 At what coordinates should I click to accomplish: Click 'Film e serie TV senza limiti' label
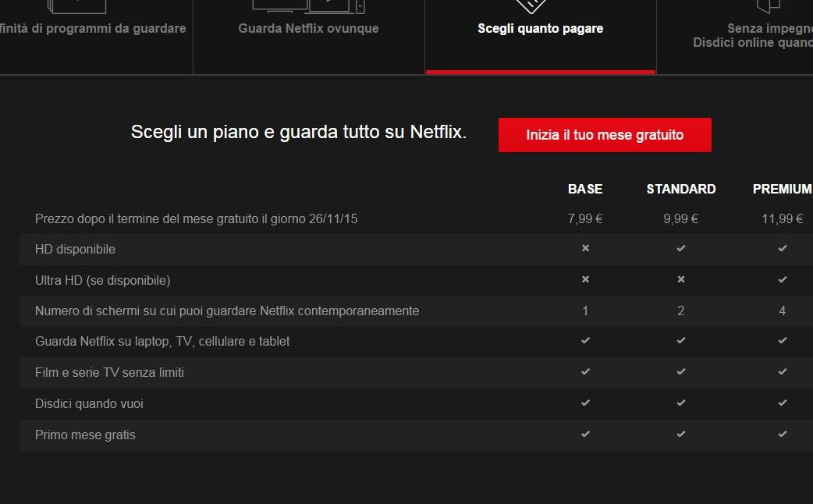point(109,372)
